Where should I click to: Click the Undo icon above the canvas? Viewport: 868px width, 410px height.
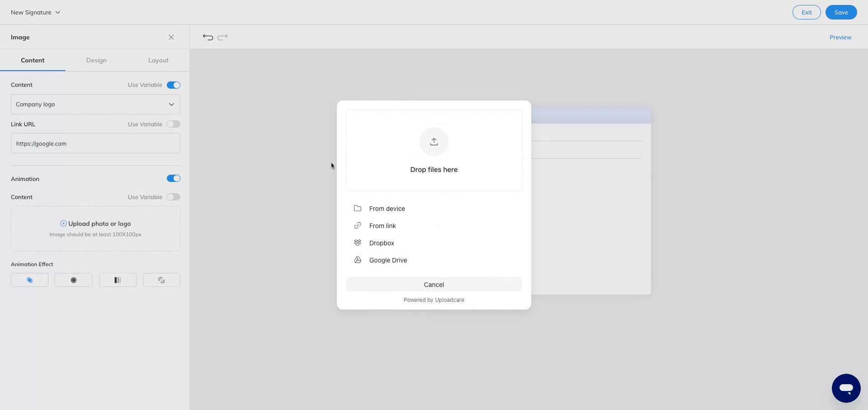tap(208, 37)
